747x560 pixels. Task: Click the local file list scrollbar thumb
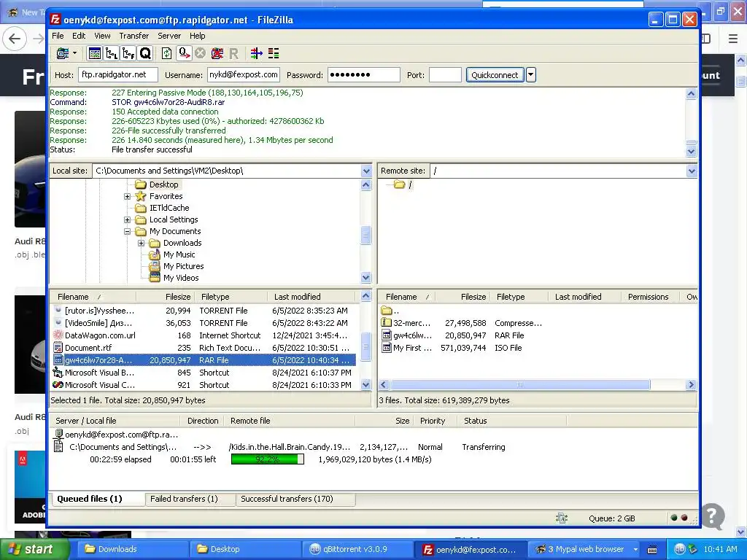(365, 346)
